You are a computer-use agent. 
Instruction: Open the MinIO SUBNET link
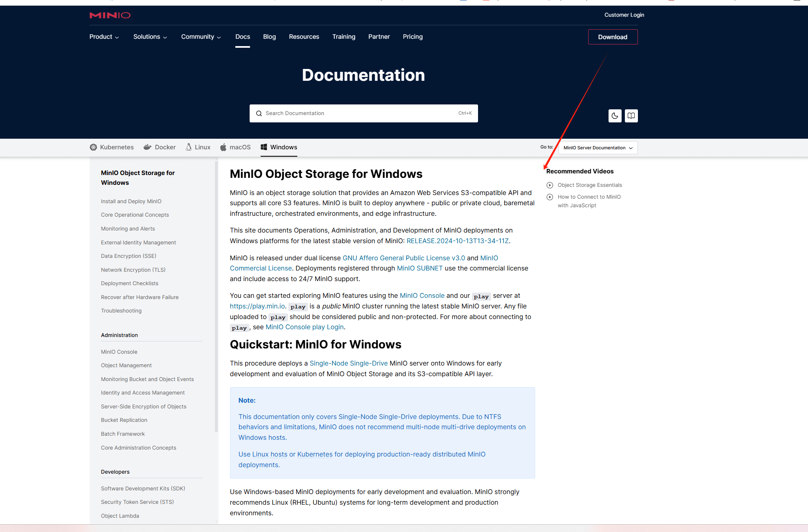click(420, 268)
